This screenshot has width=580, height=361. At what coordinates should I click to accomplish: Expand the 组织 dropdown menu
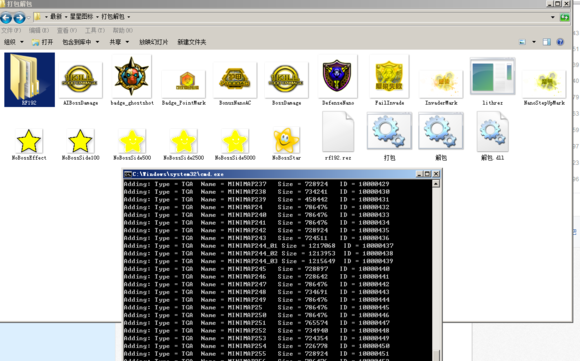(14, 42)
